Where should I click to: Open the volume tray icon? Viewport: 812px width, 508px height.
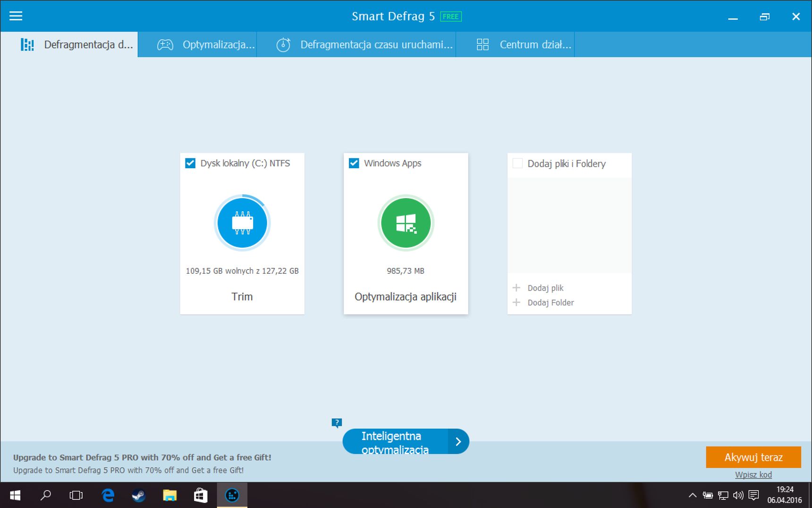(738, 495)
